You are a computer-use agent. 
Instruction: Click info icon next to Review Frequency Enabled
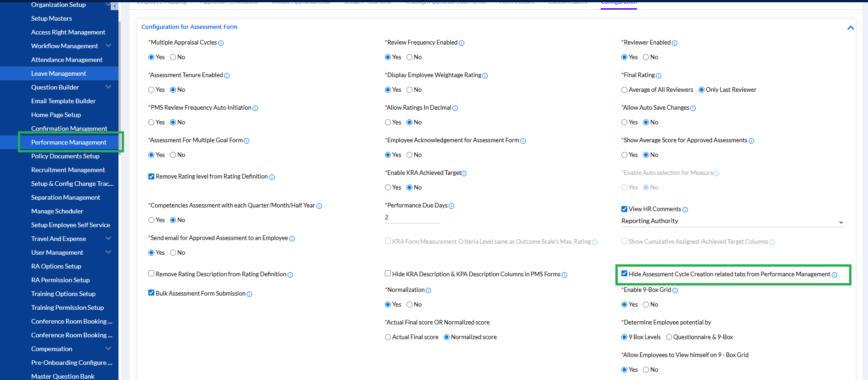(462, 43)
